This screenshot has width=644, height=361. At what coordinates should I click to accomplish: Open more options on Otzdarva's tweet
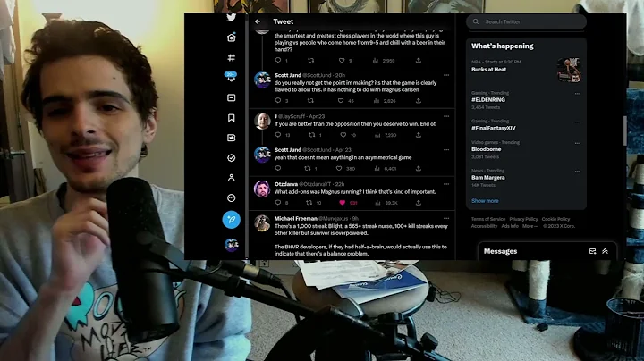446,184
